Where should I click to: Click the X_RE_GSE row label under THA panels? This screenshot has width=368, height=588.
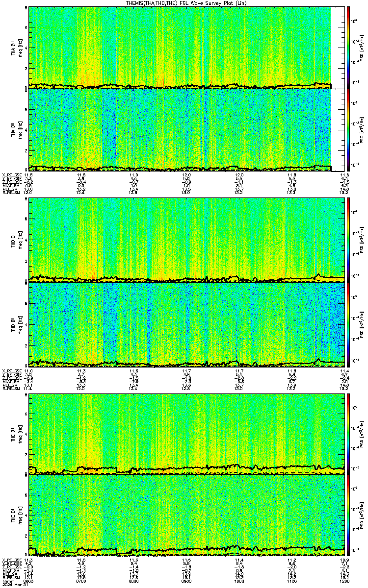click(11, 174)
